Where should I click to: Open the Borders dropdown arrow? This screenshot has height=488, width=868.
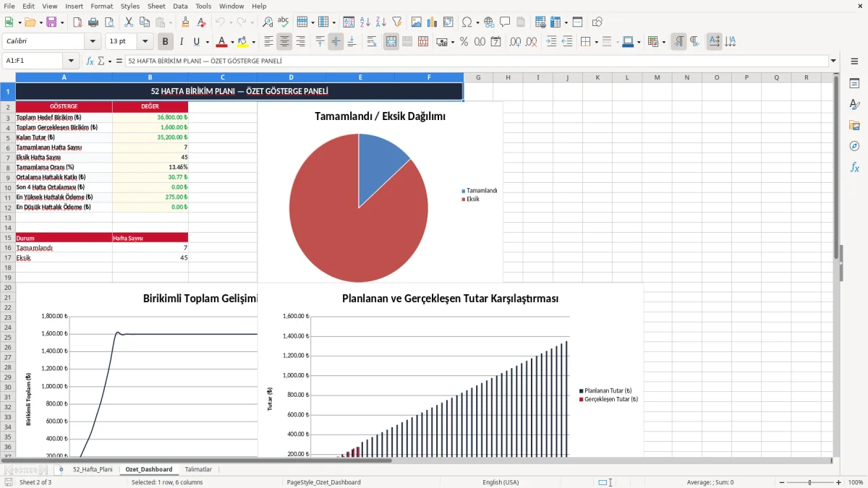point(596,42)
